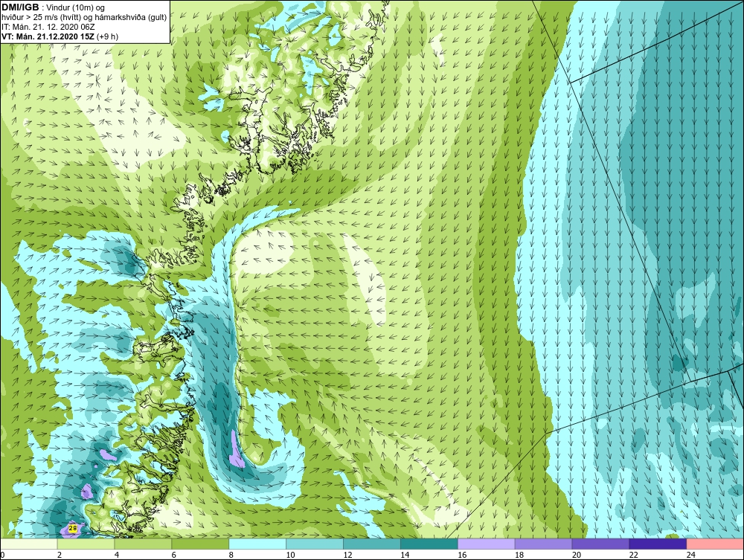Click the '10' label on the wind scale
Viewport: 744px width, 560px height.
pos(290,555)
